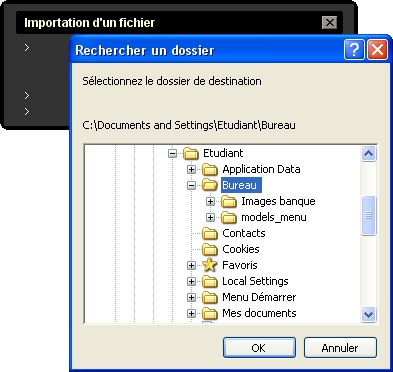Expand the Images banque folder
Viewport: 393px width, 372px height.
click(x=210, y=201)
